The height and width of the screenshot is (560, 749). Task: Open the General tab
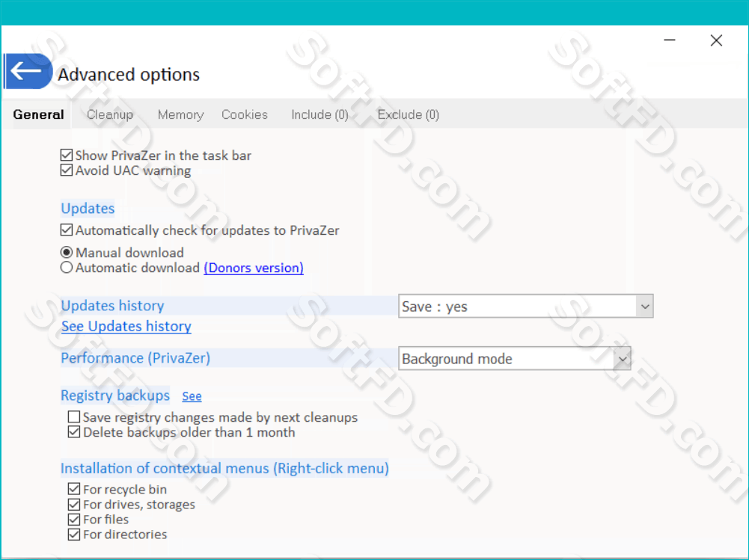[x=38, y=114]
